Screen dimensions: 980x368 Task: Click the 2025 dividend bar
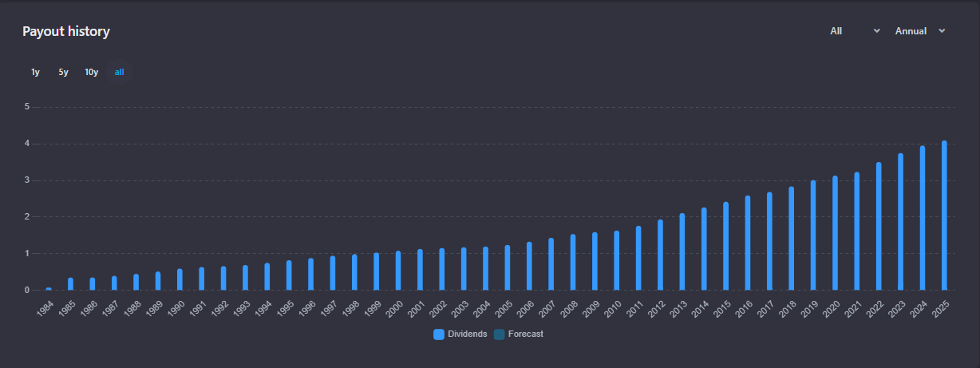[944, 216]
